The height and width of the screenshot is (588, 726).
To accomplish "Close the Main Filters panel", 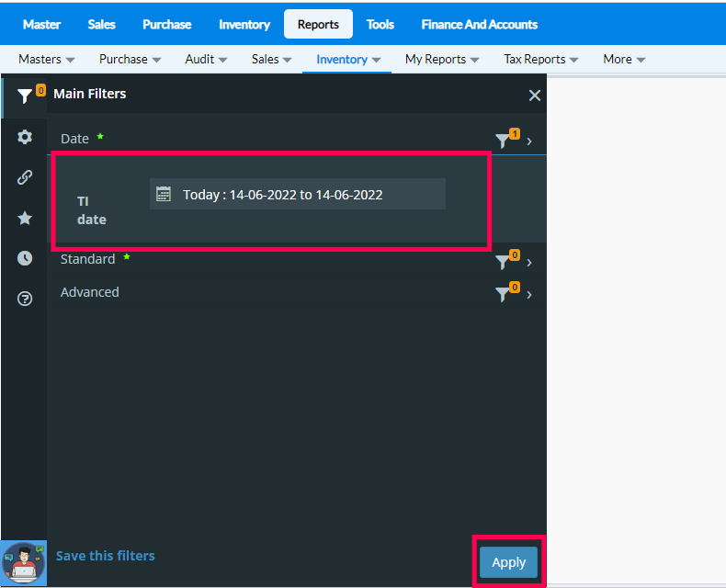I will (534, 96).
